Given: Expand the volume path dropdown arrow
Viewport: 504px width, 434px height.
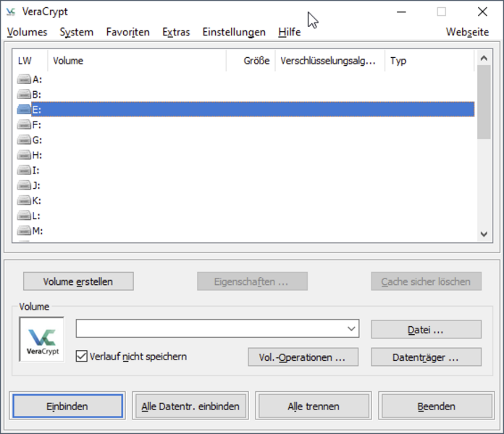Looking at the screenshot, I should (352, 329).
